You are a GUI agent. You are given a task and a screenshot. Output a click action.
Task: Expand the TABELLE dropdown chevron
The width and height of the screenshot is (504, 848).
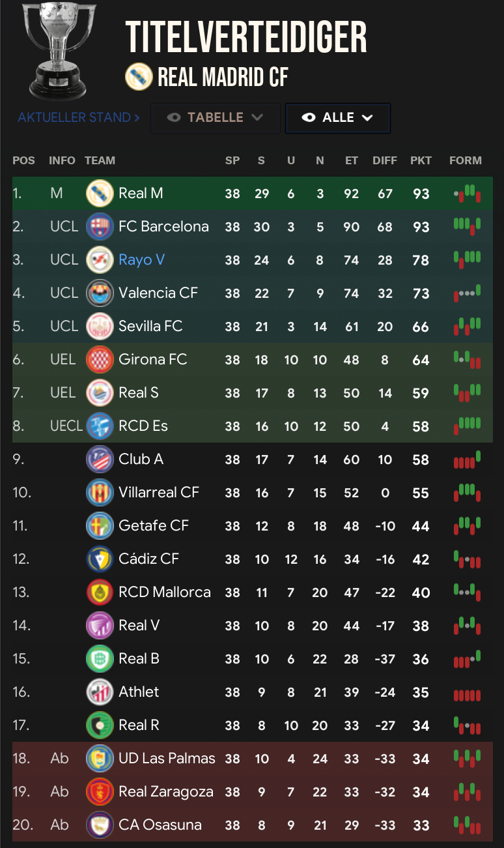[257, 118]
